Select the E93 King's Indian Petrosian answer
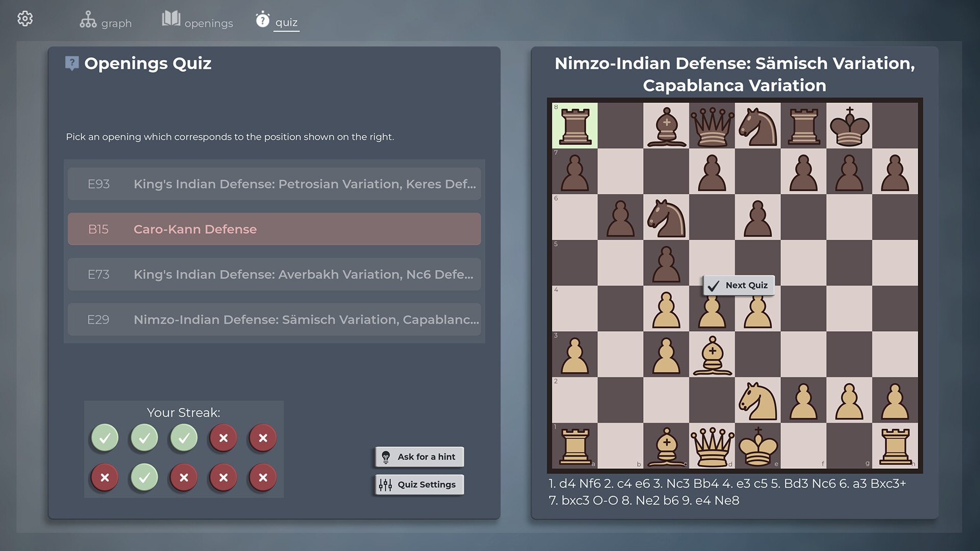980x551 pixels. (x=274, y=184)
